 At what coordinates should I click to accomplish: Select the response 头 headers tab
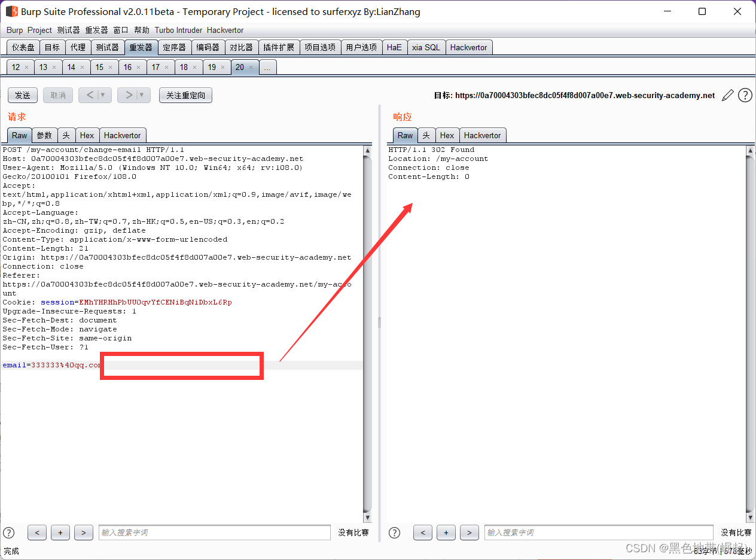[426, 135]
